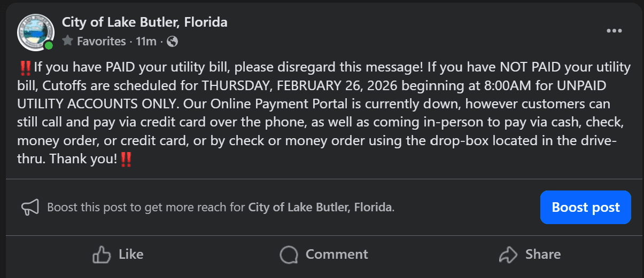Click the thumbs-up Like icon

[101, 255]
